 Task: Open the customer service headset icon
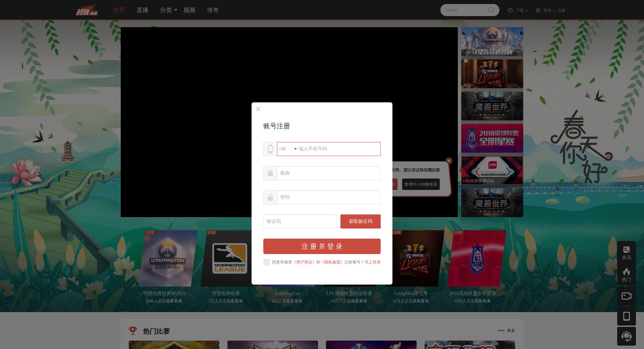626,336
